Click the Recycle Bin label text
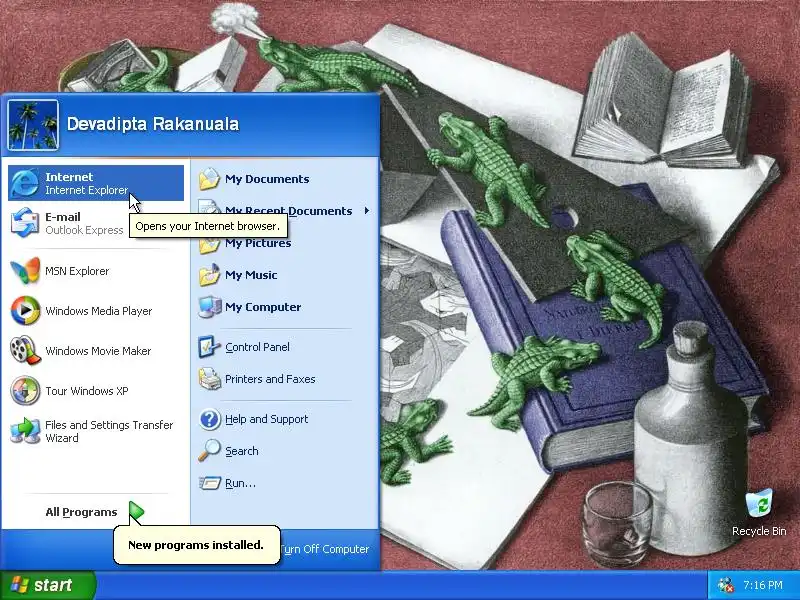This screenshot has height=600, width=800. [759, 531]
